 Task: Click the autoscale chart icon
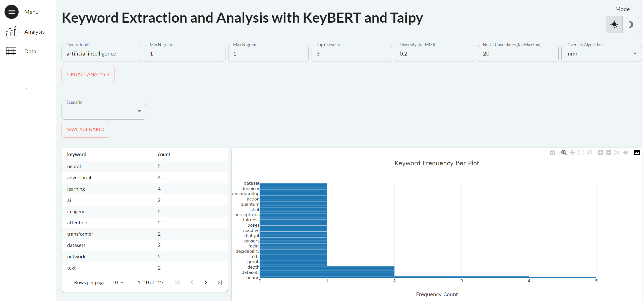(x=617, y=153)
